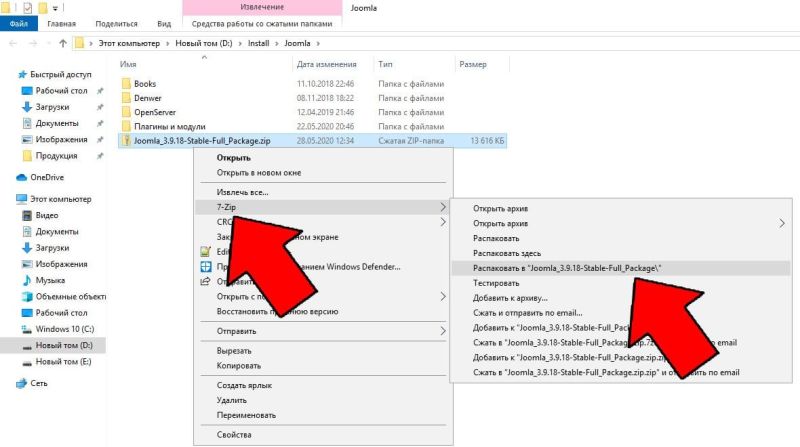Choose Удалить in context menu

[x=232, y=400]
